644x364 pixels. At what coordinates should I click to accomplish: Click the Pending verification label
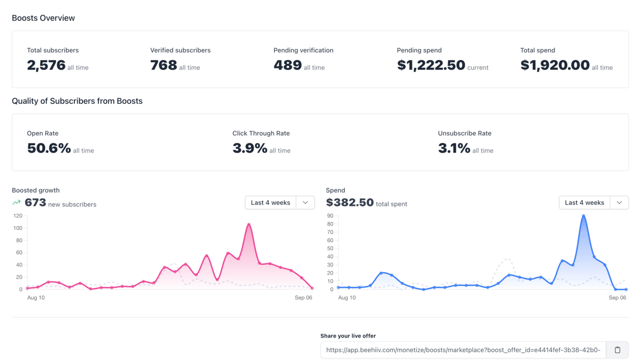[x=304, y=50]
